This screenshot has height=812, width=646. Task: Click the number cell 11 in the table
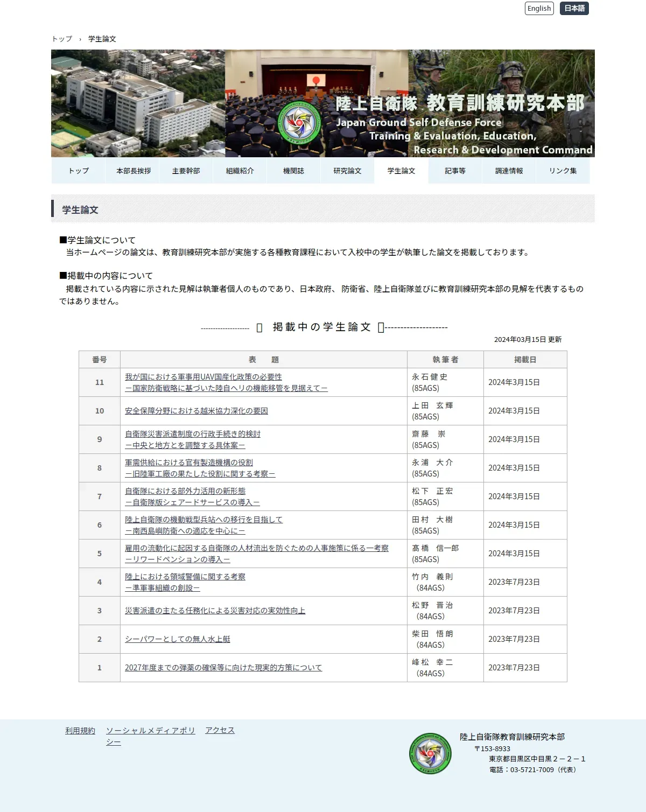(x=100, y=382)
